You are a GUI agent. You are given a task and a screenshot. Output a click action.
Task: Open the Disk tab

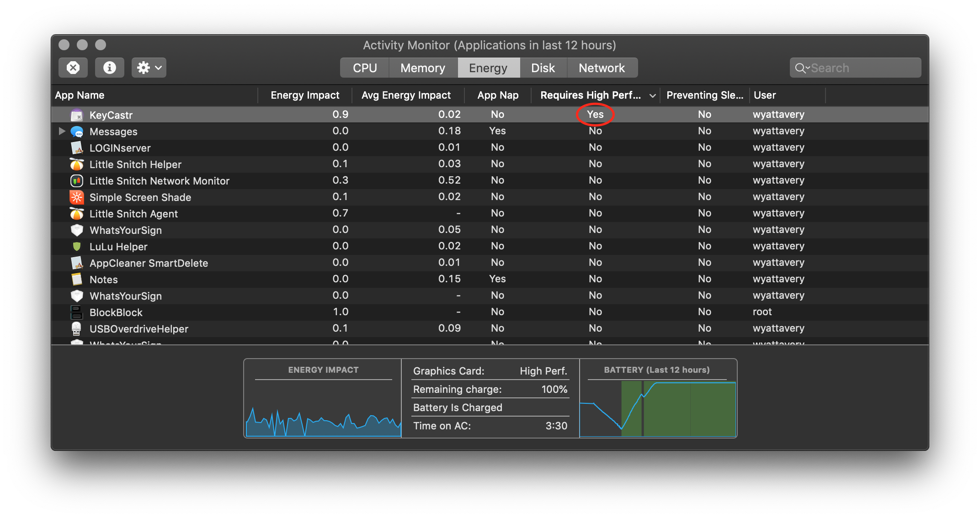click(x=543, y=68)
